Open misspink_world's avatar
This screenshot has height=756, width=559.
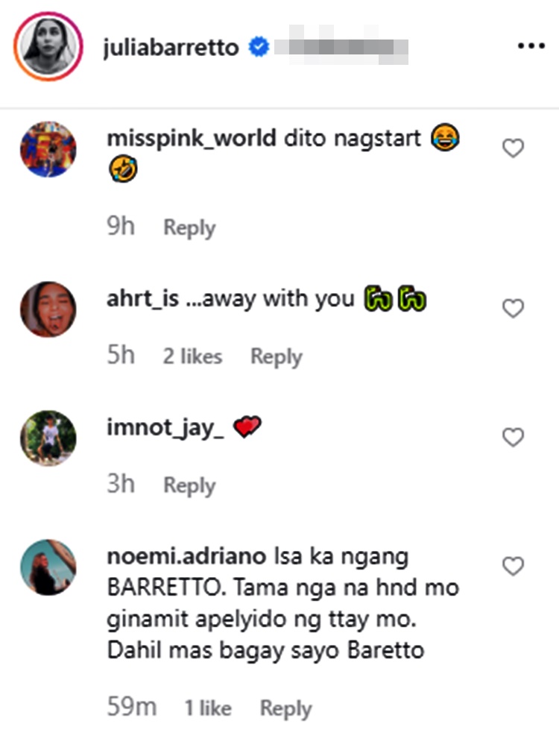pos(48,149)
